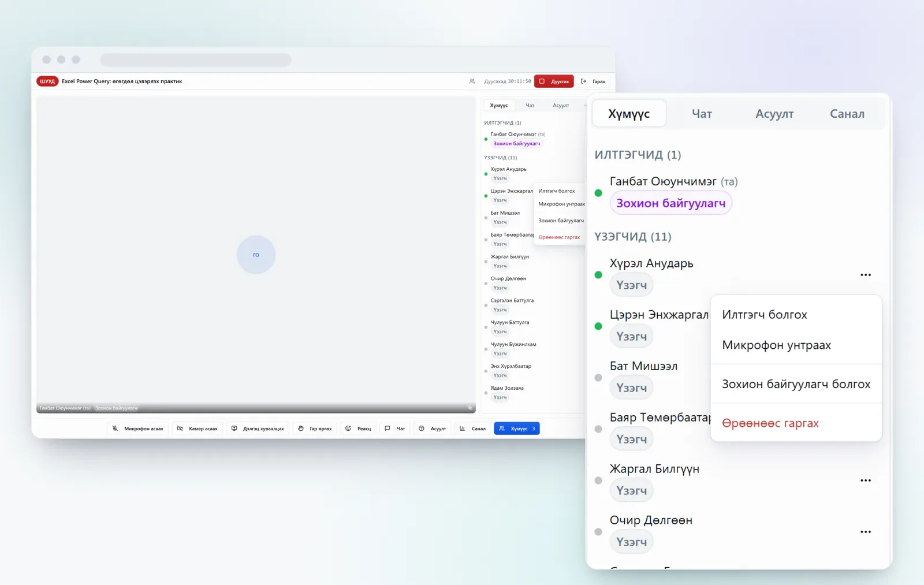Click the smiley icon on Реакц
Image resolution: width=924 pixels, height=585 pixels.
coord(348,428)
